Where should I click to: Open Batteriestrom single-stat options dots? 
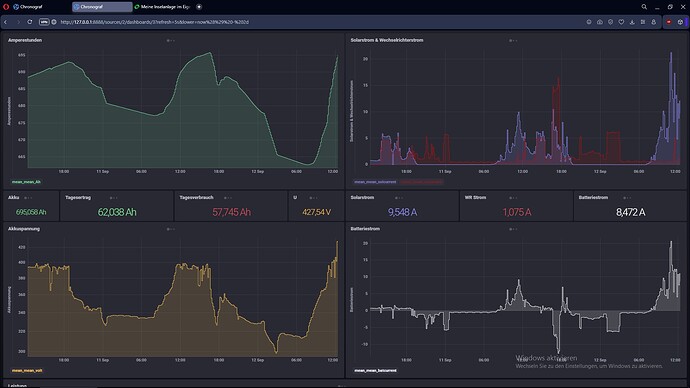coord(627,198)
